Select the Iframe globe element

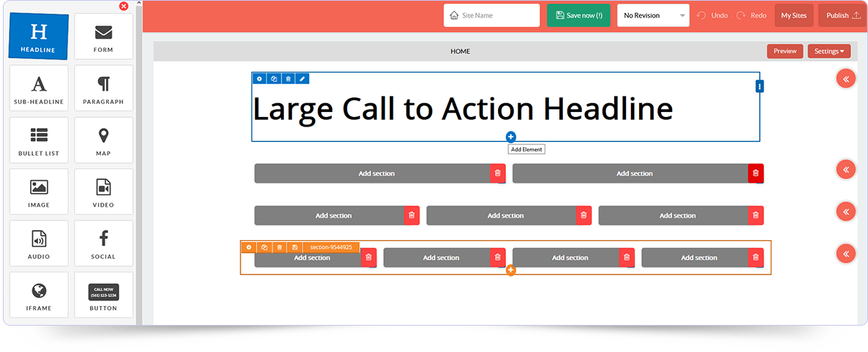click(x=39, y=296)
